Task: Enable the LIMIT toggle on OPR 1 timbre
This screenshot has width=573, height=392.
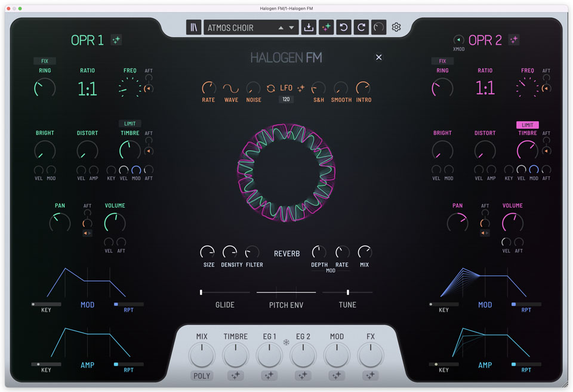Action: [130, 124]
